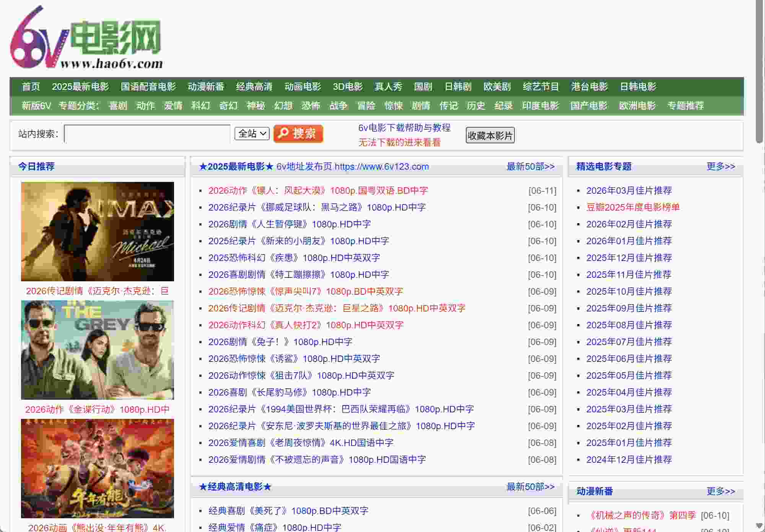Click the 6v电影网 site logo
Image resolution: width=765 pixels, height=532 pixels.
tap(87, 37)
